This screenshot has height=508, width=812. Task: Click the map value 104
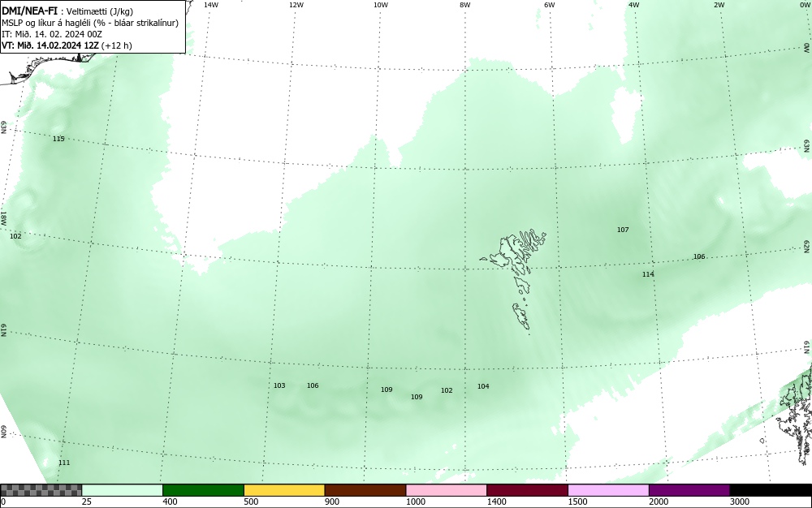pyautogui.click(x=483, y=386)
